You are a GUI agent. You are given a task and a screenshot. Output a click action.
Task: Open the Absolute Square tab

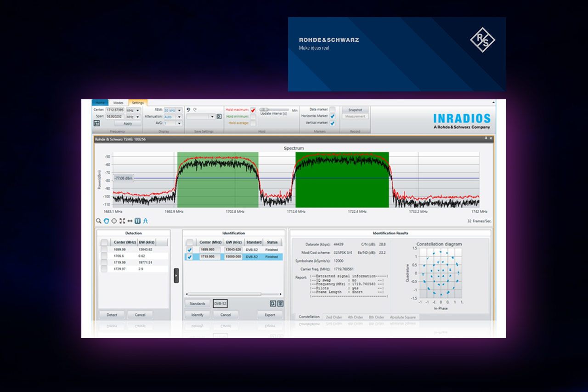pyautogui.click(x=403, y=317)
